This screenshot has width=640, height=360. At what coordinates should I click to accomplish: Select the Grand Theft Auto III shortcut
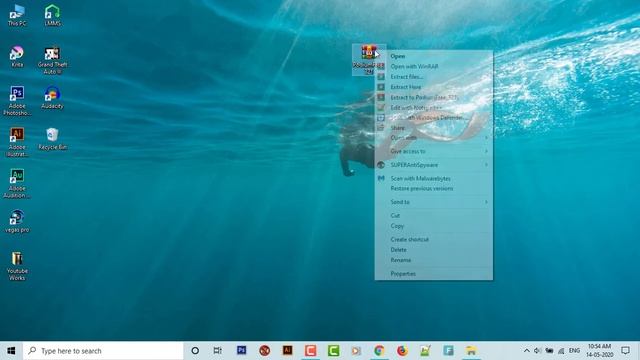coord(52,60)
